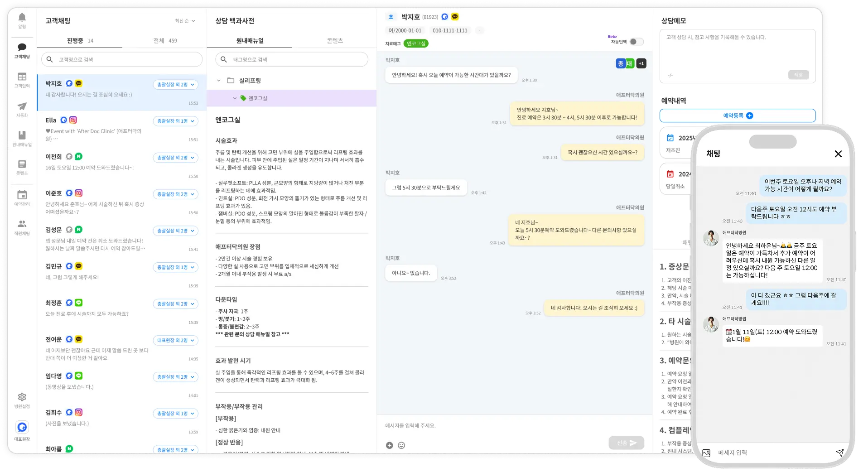Open 이천희's 총괄실장 외 2명 assignee dropdown

click(x=176, y=158)
